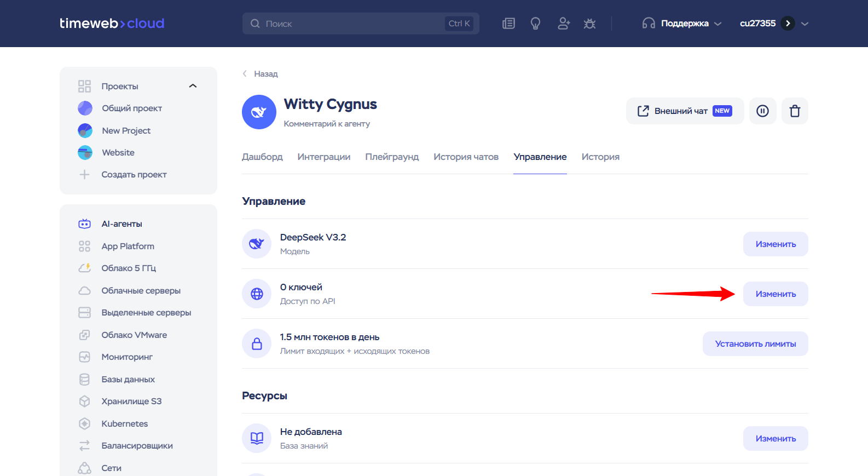Image resolution: width=868 pixels, height=476 pixels.
Task: Click the DeepSeek model whale icon
Action: point(257,244)
